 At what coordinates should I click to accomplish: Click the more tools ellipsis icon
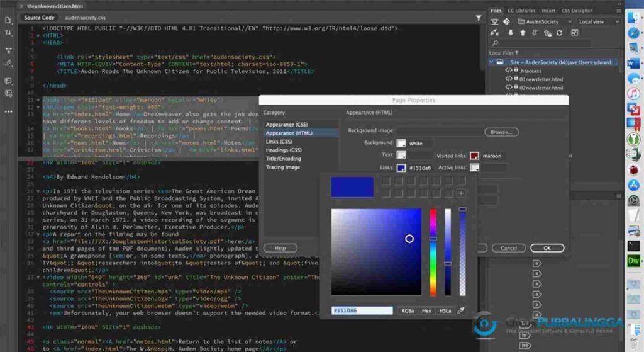(x=8, y=111)
